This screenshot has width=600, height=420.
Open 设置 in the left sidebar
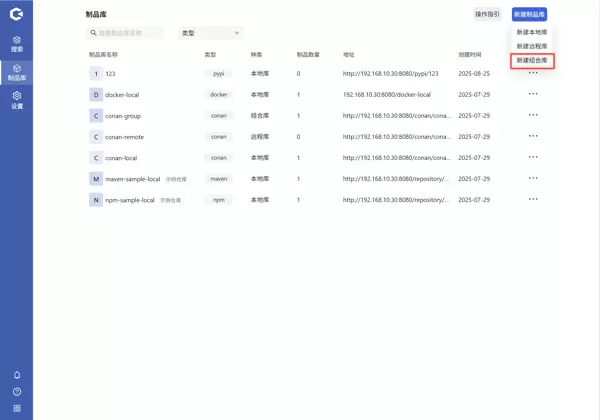tap(16, 100)
